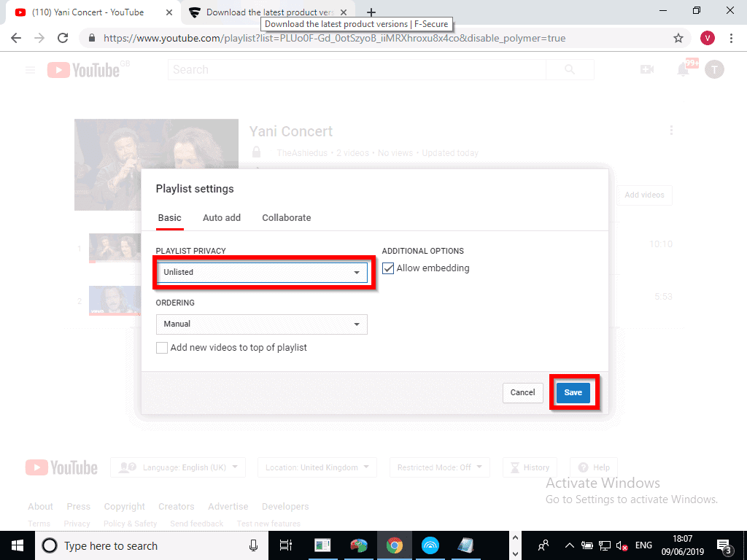Switch to the F-Secure browser tab
This screenshot has width=747, height=560.
click(266, 12)
